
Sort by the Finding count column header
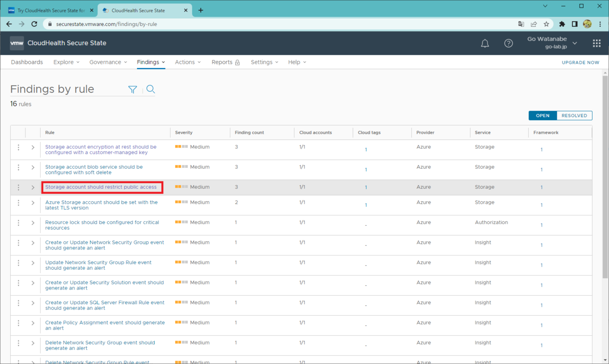click(249, 132)
